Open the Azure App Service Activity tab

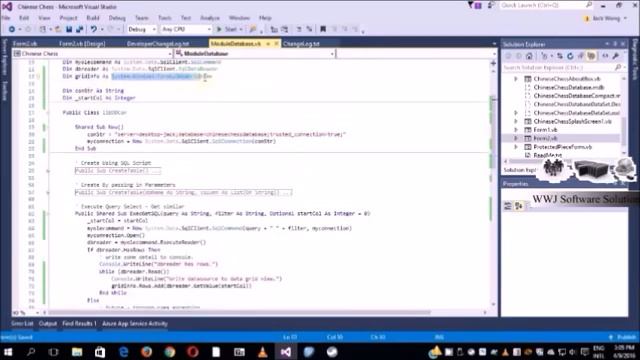[x=135, y=324]
